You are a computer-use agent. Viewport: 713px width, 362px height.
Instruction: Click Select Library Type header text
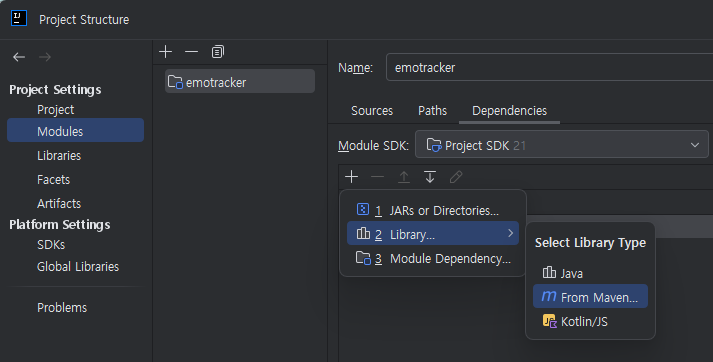click(x=590, y=243)
